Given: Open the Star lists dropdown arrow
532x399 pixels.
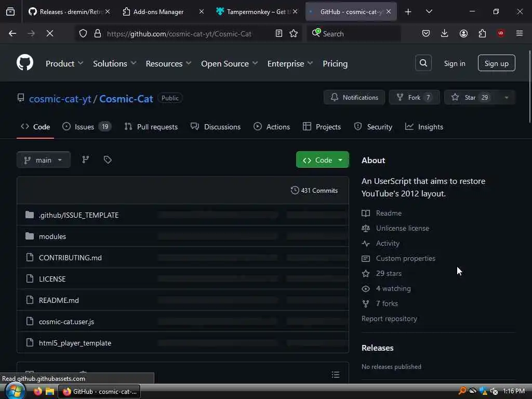Looking at the screenshot, I should (506, 97).
